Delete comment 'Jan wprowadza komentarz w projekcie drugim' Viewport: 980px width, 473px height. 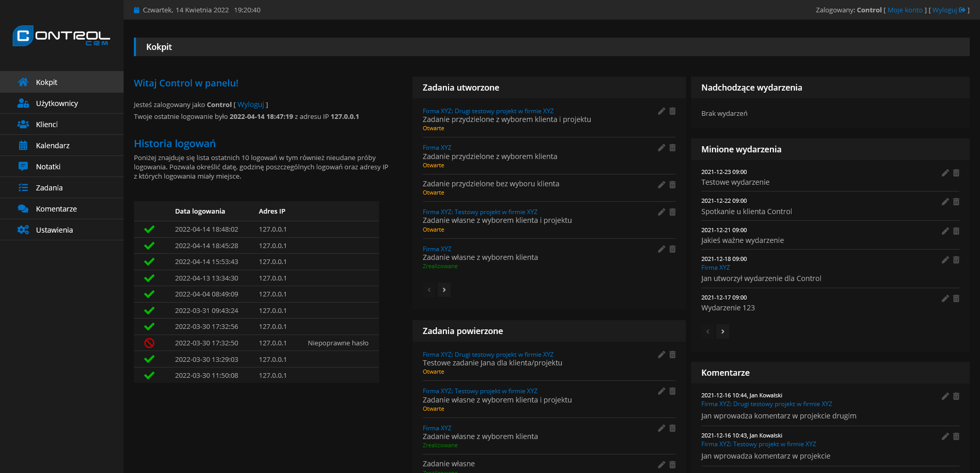956,396
